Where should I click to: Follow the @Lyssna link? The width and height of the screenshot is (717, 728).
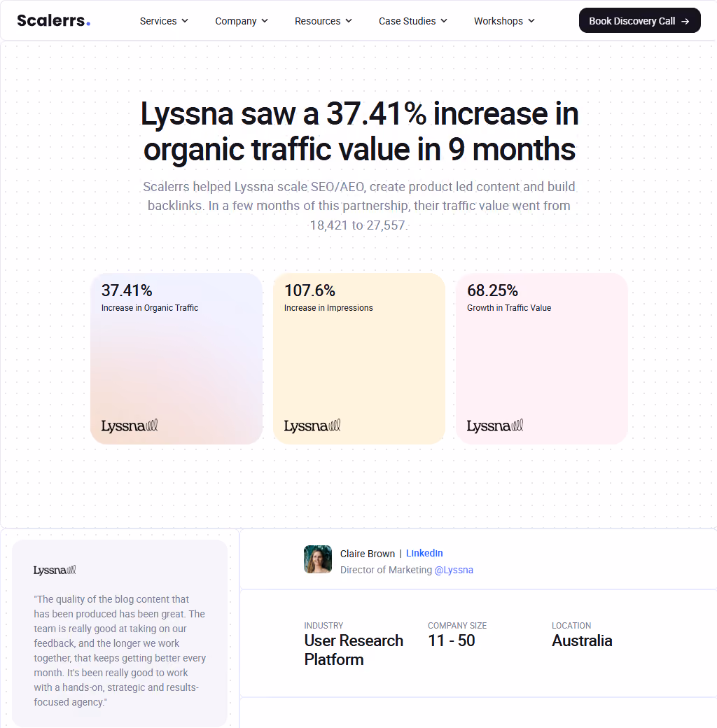(454, 570)
